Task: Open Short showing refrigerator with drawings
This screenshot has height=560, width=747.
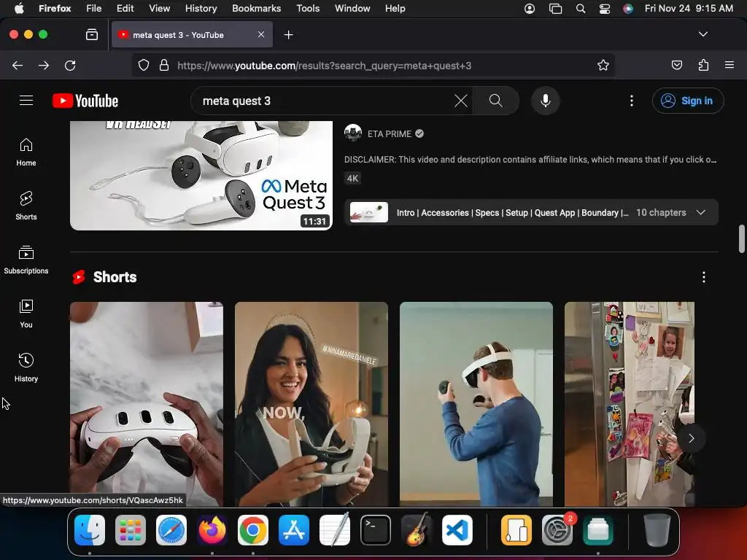Action: 630,404
